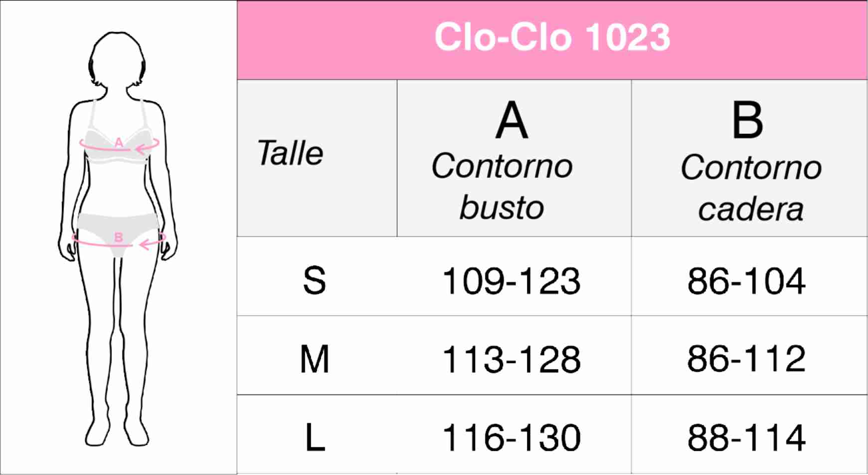Click the large B column header letter
The image size is (868, 475).
[x=747, y=121]
